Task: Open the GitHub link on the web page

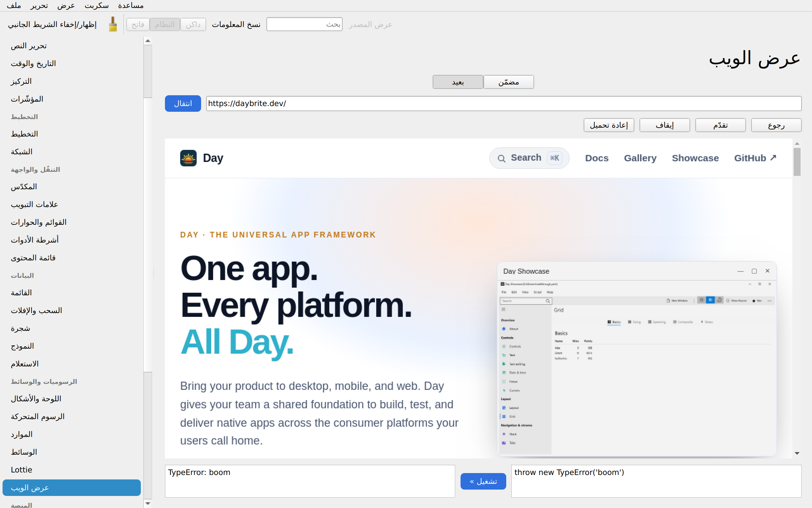Action: coord(755,158)
